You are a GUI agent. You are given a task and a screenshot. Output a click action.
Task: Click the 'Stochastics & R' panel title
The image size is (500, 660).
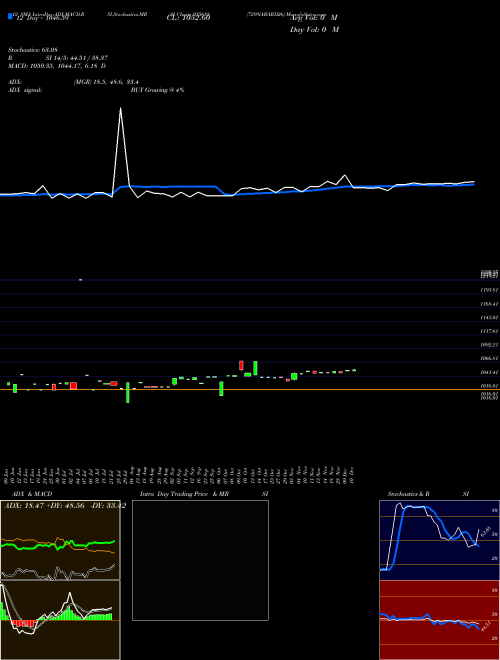pos(408,494)
